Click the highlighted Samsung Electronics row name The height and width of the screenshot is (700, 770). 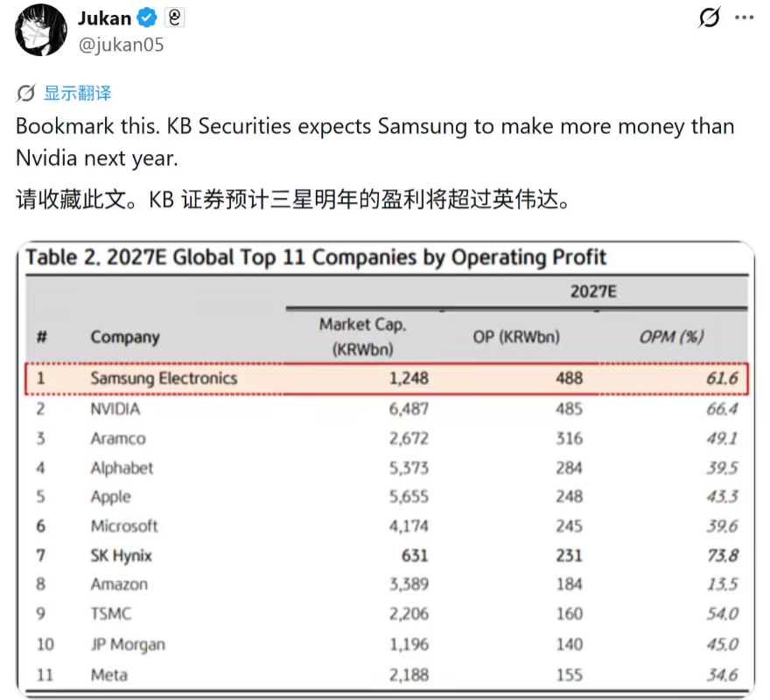[164, 379]
